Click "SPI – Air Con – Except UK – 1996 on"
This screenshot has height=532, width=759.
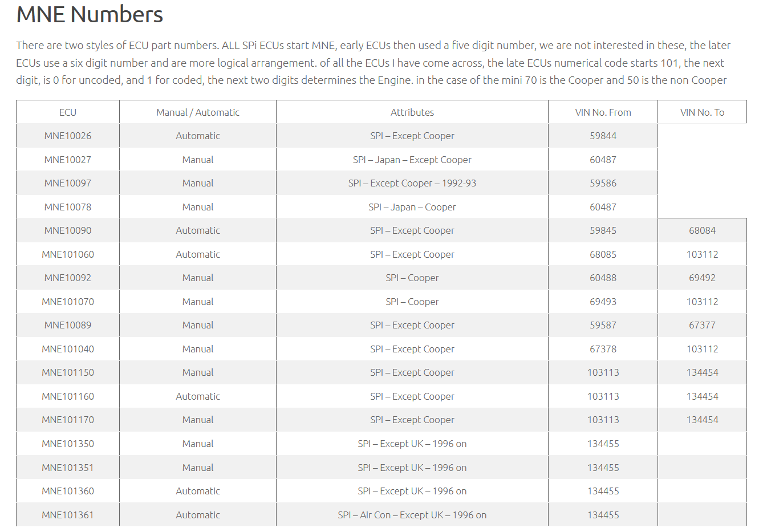tap(412, 515)
